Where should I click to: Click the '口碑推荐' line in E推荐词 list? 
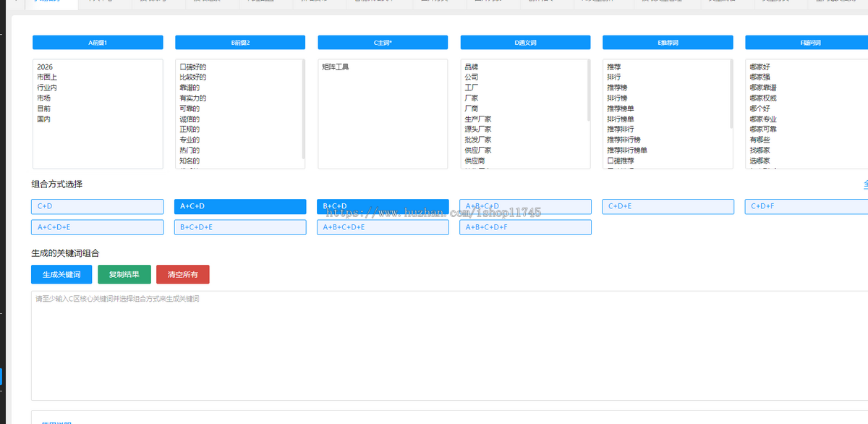point(621,161)
